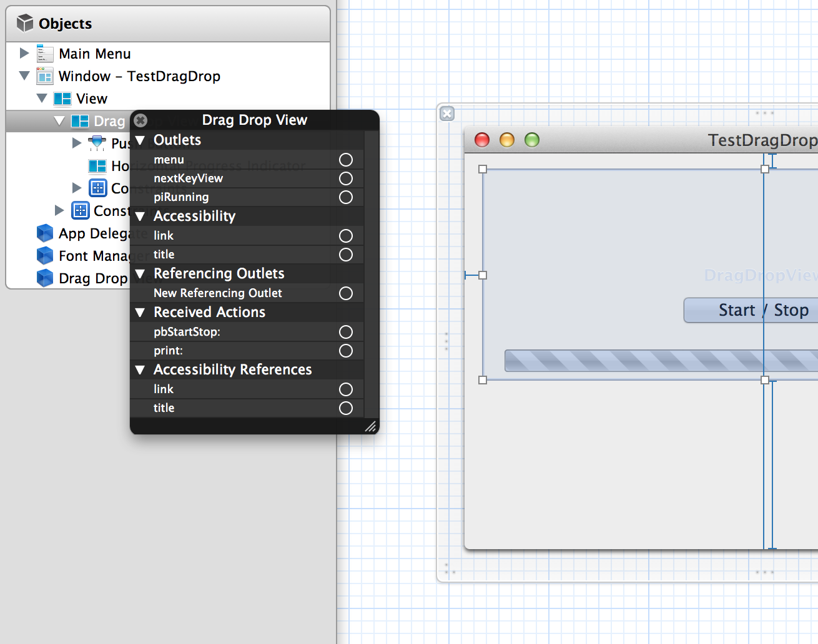Click the pbStartStop: action connection circle
The height and width of the screenshot is (644, 818).
click(x=346, y=332)
